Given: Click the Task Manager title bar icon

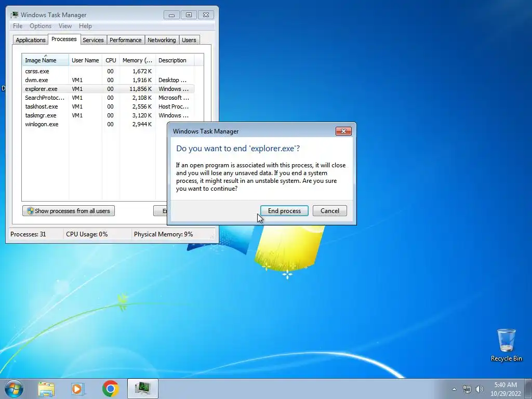Looking at the screenshot, I should (14, 15).
